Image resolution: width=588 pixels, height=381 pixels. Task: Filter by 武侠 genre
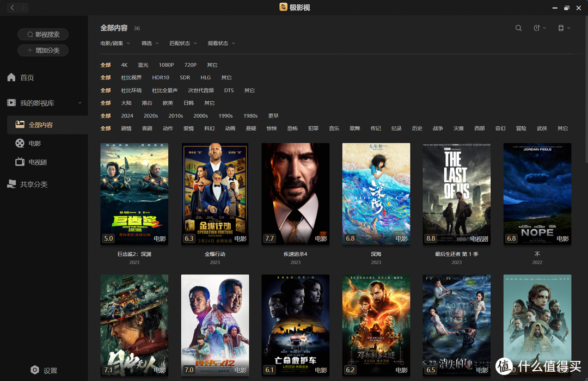click(542, 128)
